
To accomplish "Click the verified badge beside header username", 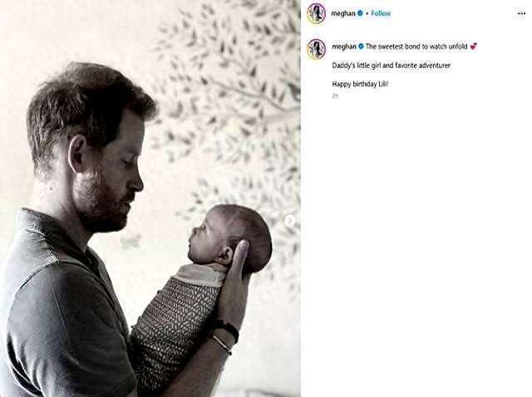I will pos(360,13).
